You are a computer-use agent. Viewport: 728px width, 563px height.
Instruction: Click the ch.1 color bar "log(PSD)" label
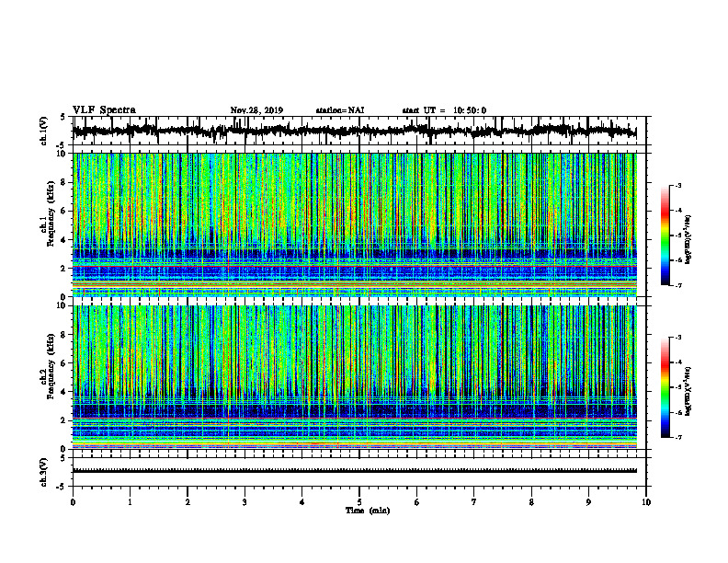pos(688,239)
